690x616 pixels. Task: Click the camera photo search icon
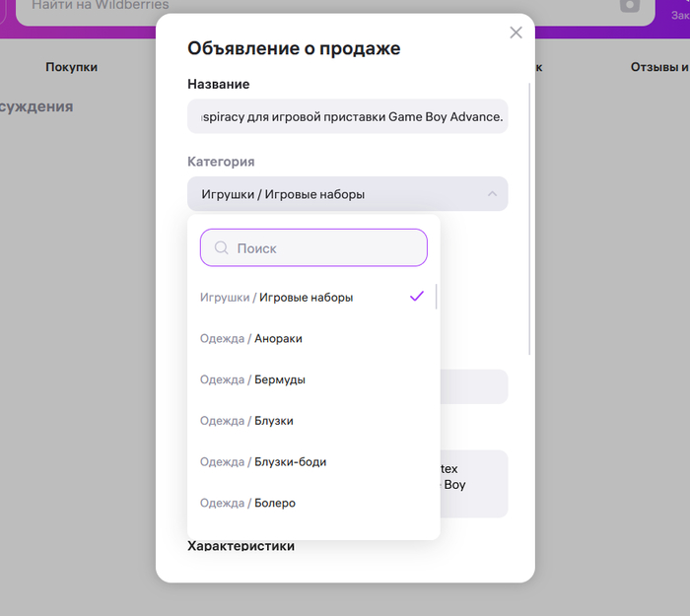630,6
